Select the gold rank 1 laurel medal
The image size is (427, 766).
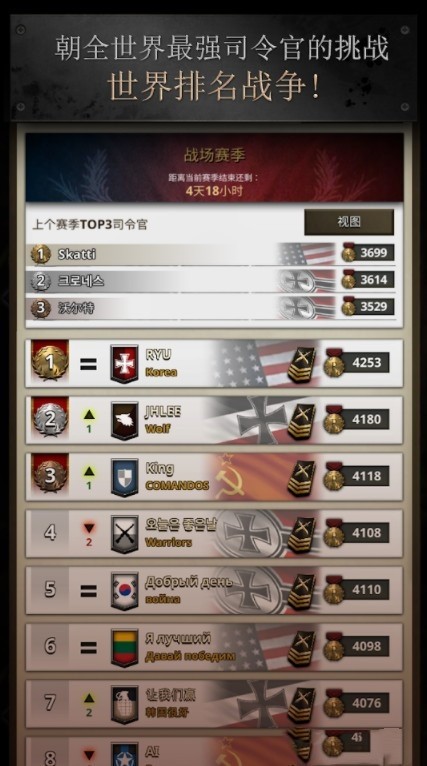(x=50, y=362)
